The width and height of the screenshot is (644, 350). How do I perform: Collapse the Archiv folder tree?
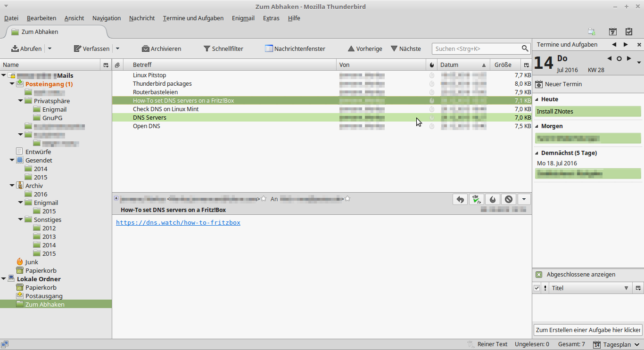(x=12, y=186)
